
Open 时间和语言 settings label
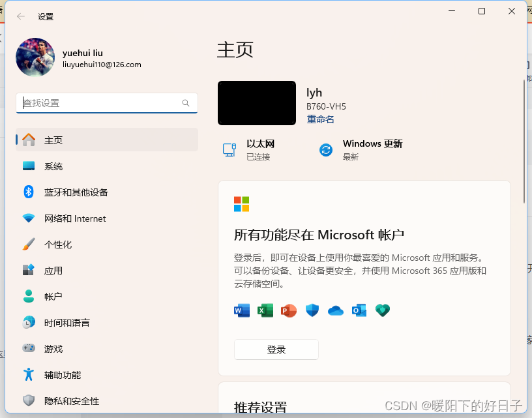point(67,323)
